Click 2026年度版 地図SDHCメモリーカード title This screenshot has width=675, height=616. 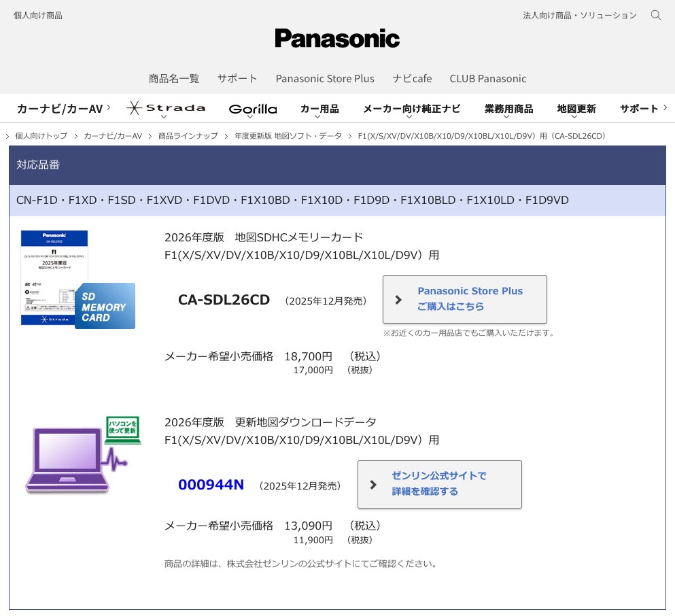coord(264,237)
